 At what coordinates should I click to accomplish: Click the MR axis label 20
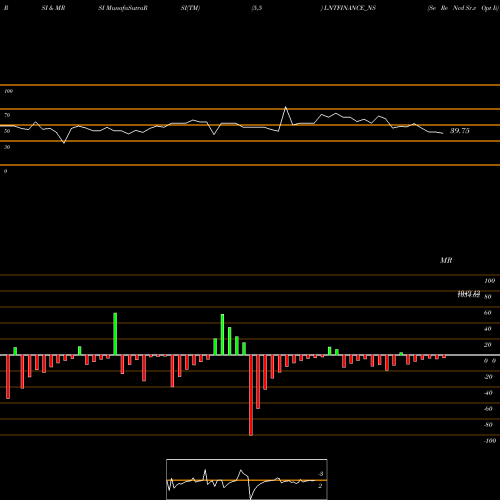click(x=488, y=345)
